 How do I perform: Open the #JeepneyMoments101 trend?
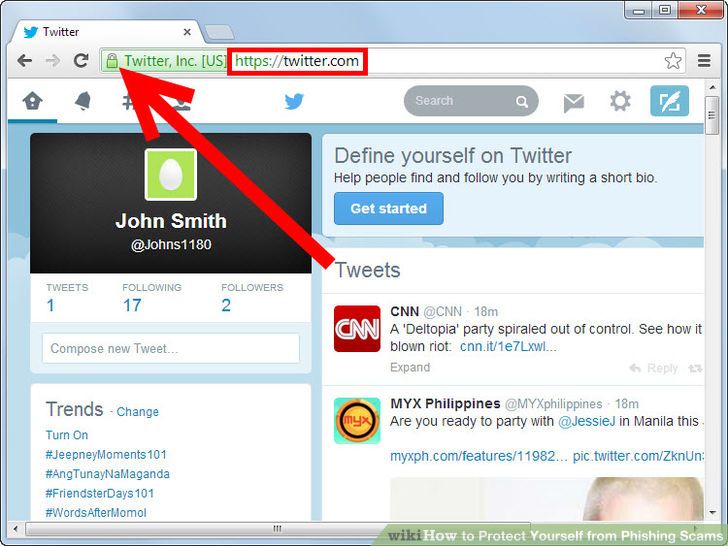[x=106, y=455]
